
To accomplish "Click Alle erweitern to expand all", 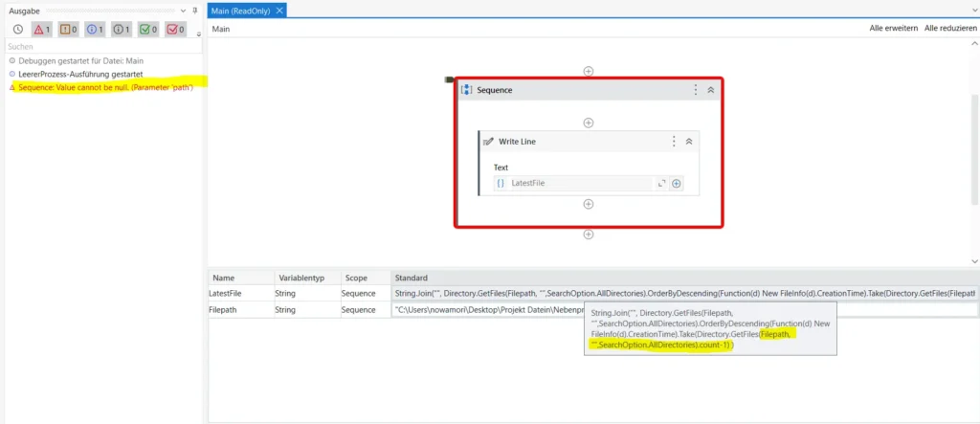I will coord(894,28).
